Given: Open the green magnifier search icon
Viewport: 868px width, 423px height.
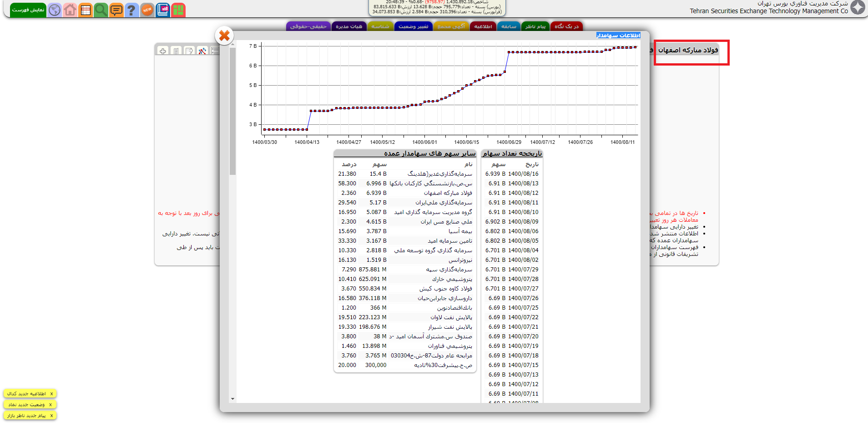Looking at the screenshot, I should pos(101,10).
